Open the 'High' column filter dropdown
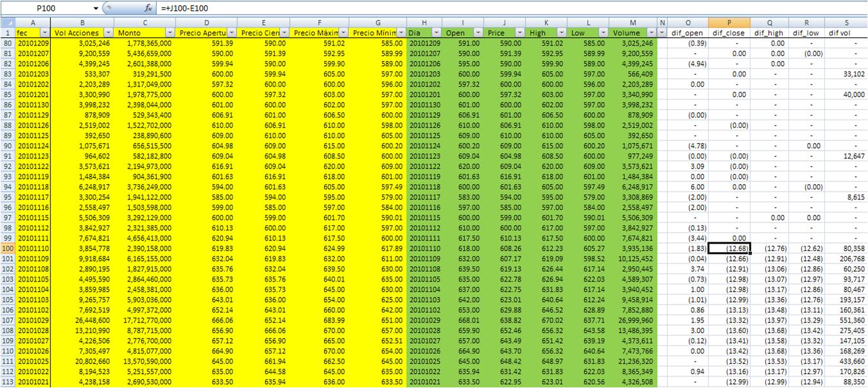Viewport: 868px width, 388px height. tap(562, 32)
